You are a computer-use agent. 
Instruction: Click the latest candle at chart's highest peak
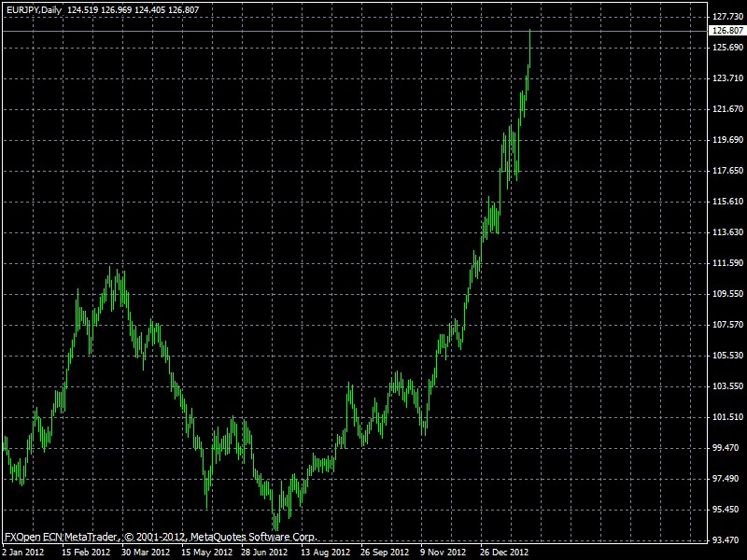click(x=529, y=47)
